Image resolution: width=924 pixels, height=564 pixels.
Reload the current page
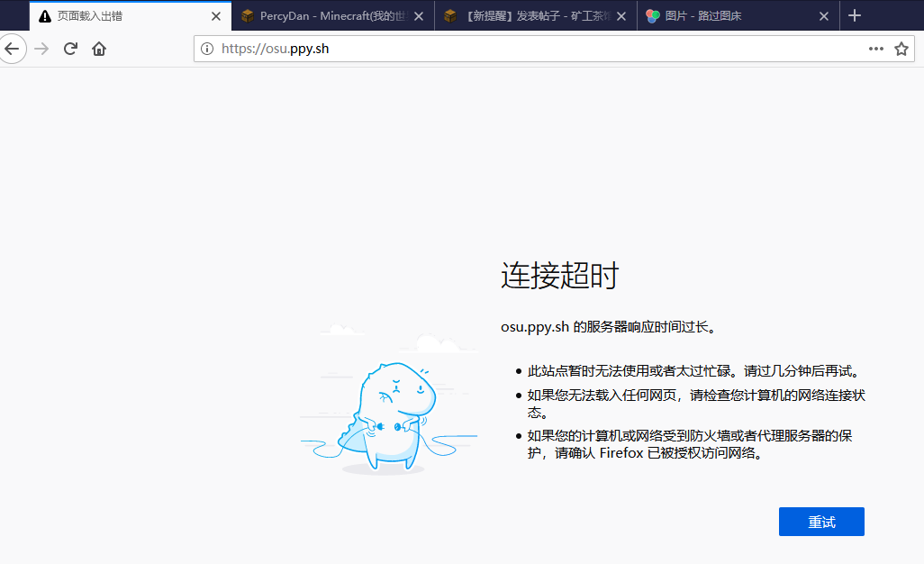click(70, 49)
